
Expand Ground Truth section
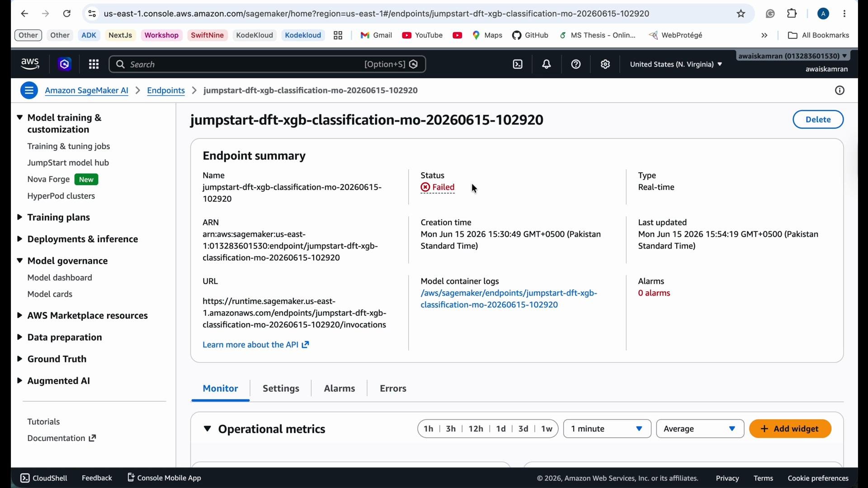20,359
